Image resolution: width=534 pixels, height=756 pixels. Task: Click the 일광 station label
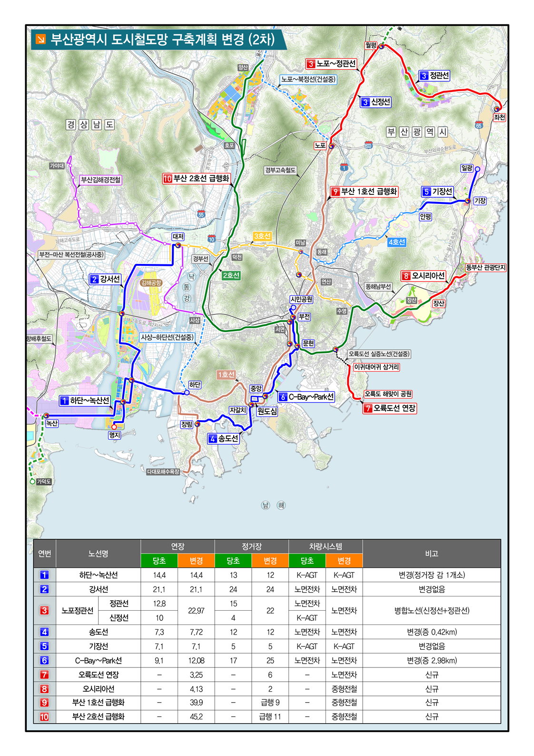coord(467,168)
